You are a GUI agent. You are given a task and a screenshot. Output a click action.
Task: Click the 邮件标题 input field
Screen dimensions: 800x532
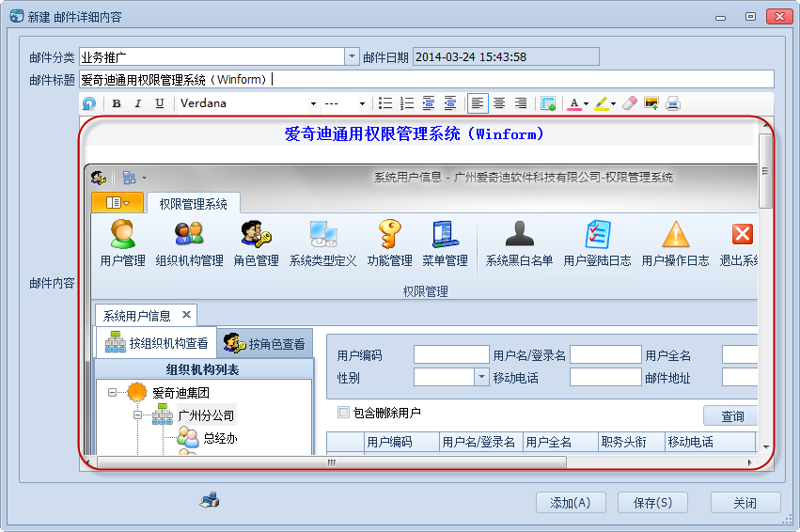click(x=427, y=80)
